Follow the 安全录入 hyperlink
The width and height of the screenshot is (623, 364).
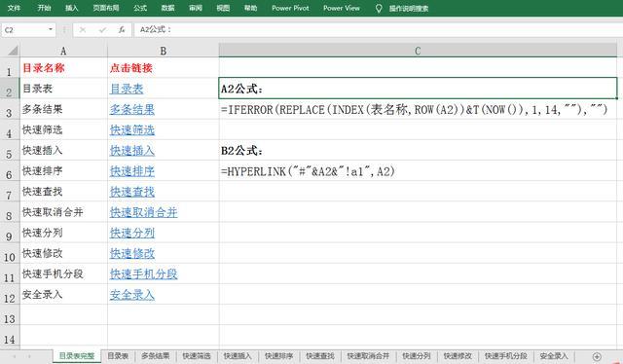[132, 295]
